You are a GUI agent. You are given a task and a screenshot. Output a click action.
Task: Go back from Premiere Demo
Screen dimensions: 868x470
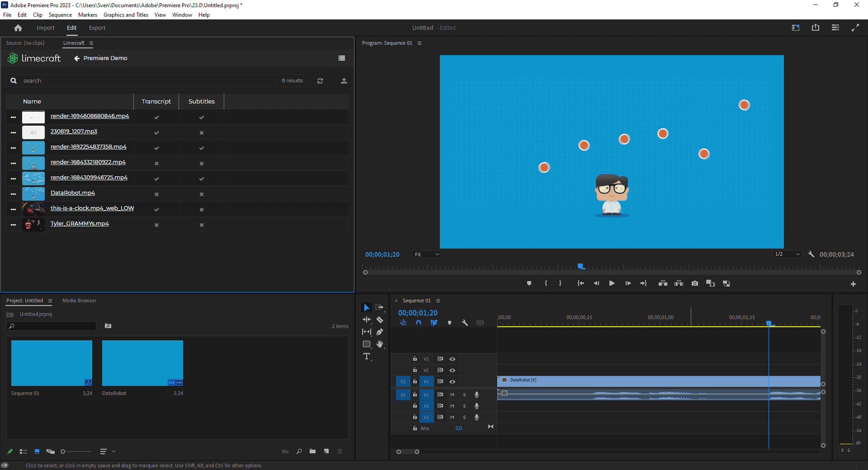pos(77,58)
